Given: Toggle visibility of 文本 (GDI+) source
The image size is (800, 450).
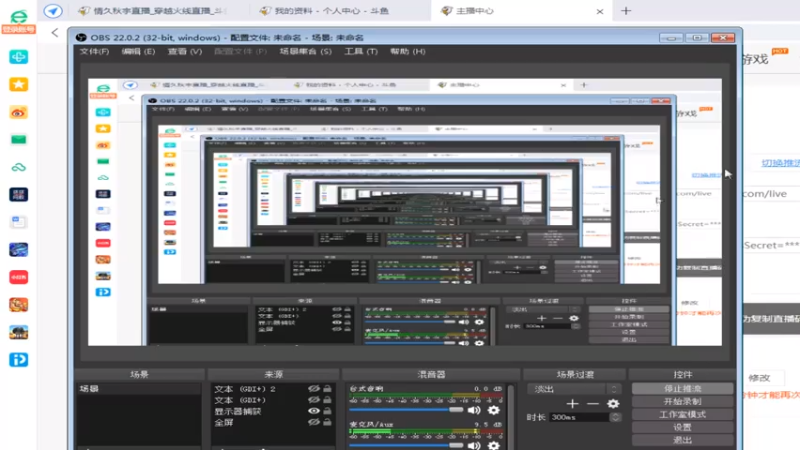Looking at the screenshot, I should coord(314,400).
